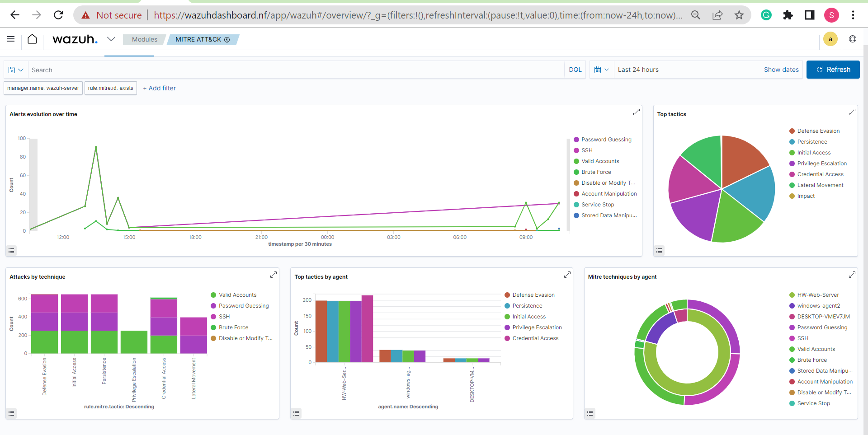Click Service Stop swatch in Alerts evolution legend
Screen dimensions: 868x435
[576, 205]
